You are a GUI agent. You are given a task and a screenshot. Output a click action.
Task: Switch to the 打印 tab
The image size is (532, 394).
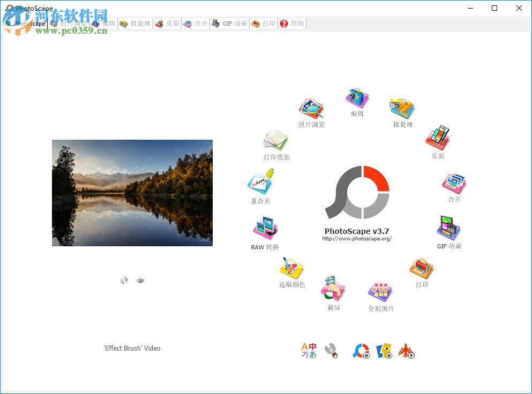(x=264, y=24)
